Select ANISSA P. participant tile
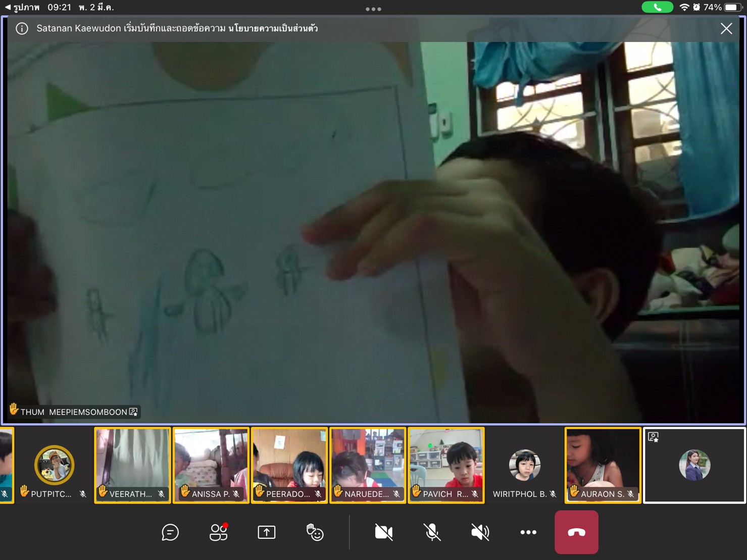This screenshot has height=560, width=747. (x=211, y=465)
